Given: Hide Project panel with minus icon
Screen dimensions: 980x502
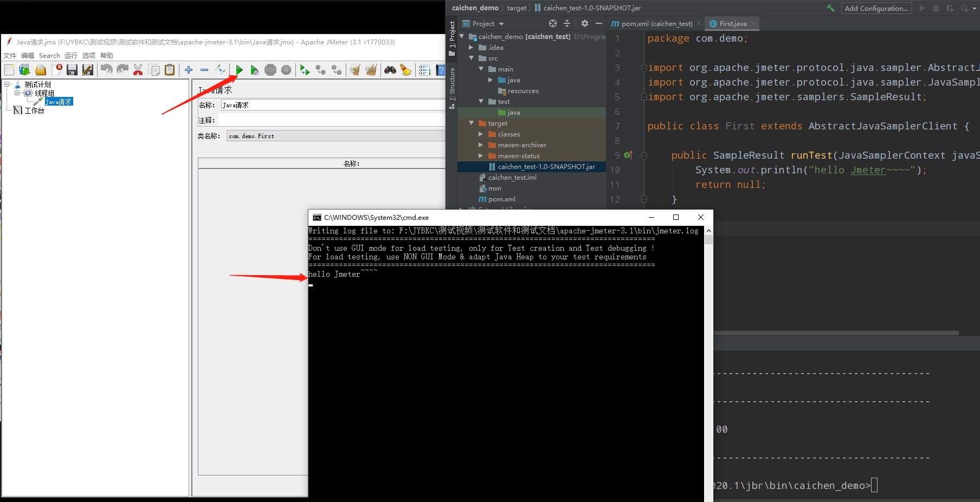Looking at the screenshot, I should pyautogui.click(x=598, y=23).
